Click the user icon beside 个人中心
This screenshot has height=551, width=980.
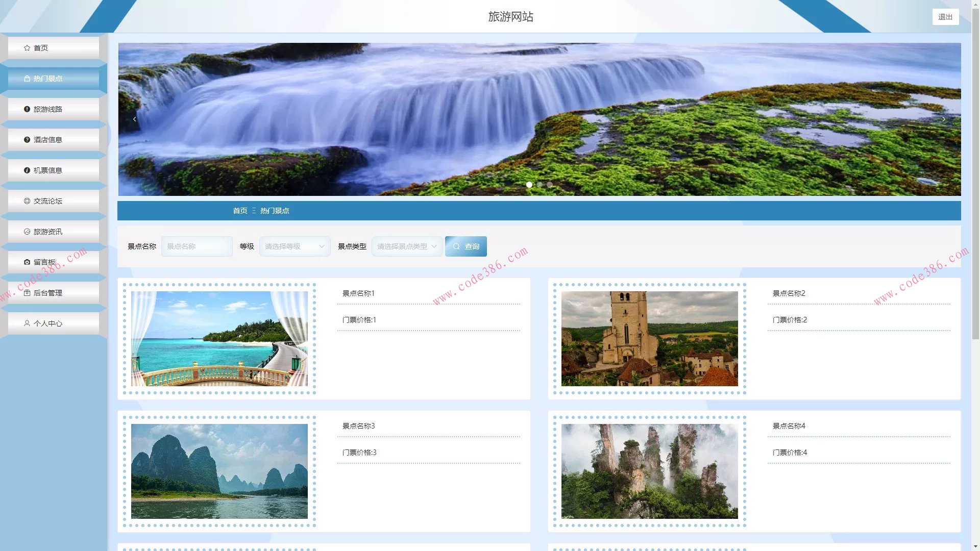27,323
